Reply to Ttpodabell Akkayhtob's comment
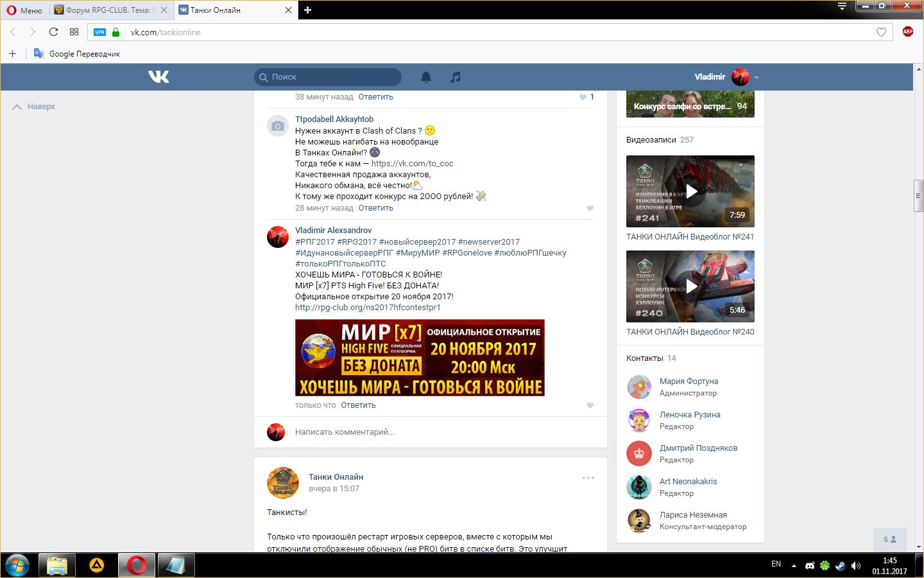Image resolution: width=924 pixels, height=578 pixels. point(376,208)
